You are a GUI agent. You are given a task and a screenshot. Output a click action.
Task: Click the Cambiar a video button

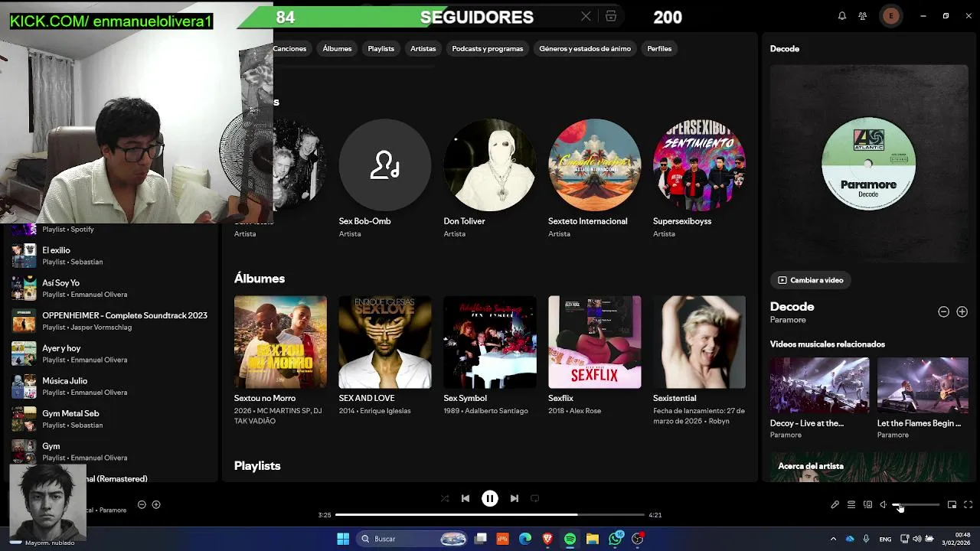pos(810,280)
